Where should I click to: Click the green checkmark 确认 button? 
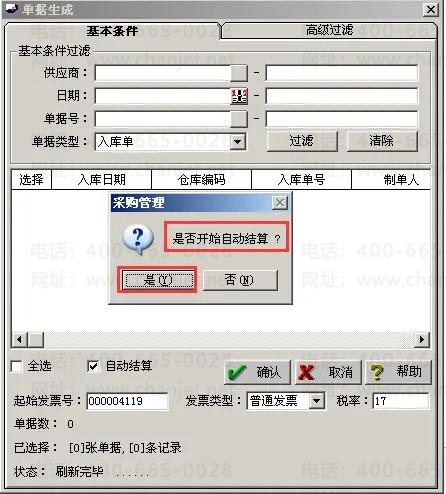click(257, 372)
